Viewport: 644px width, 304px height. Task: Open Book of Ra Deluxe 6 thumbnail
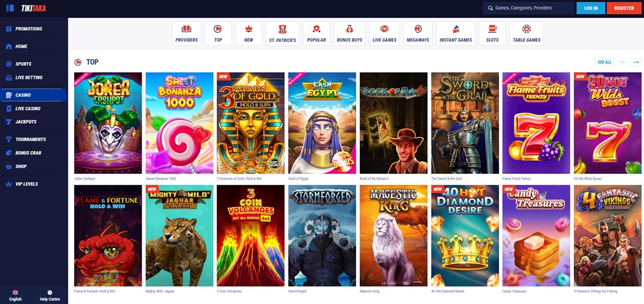pos(393,123)
